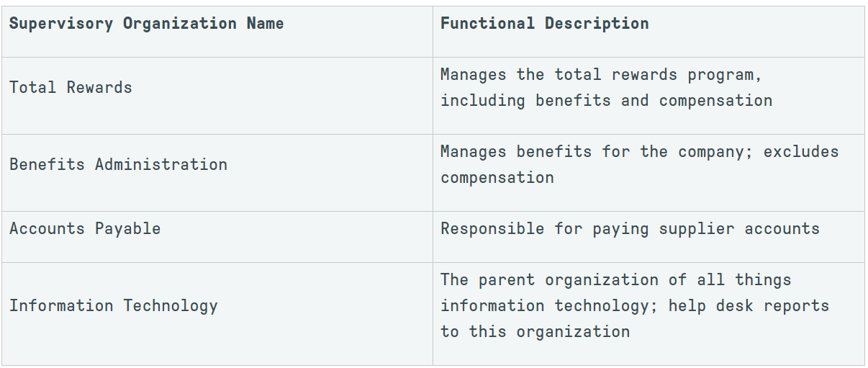Click the word 'compensation' in Benefits Administration description
The width and height of the screenshot is (868, 368).
[x=497, y=178]
